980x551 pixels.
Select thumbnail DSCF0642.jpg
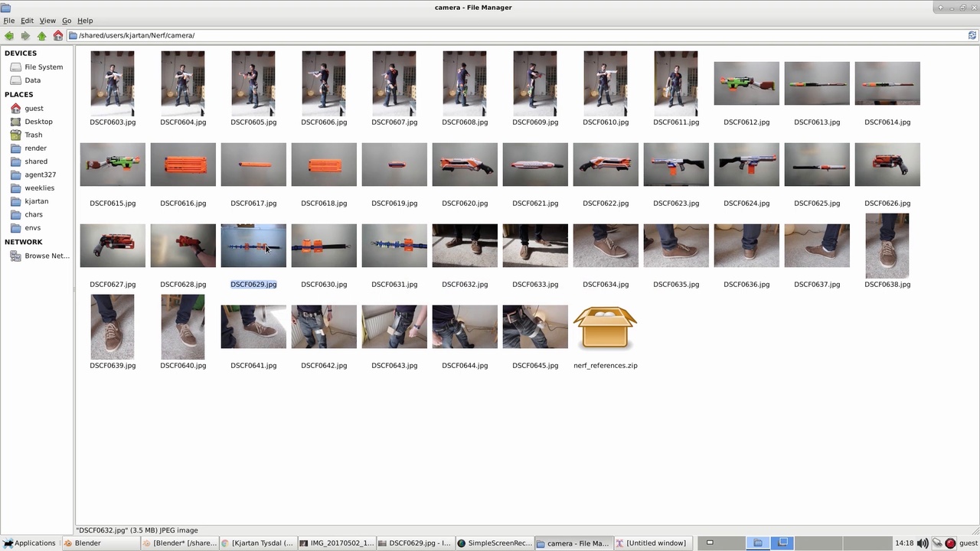(324, 327)
